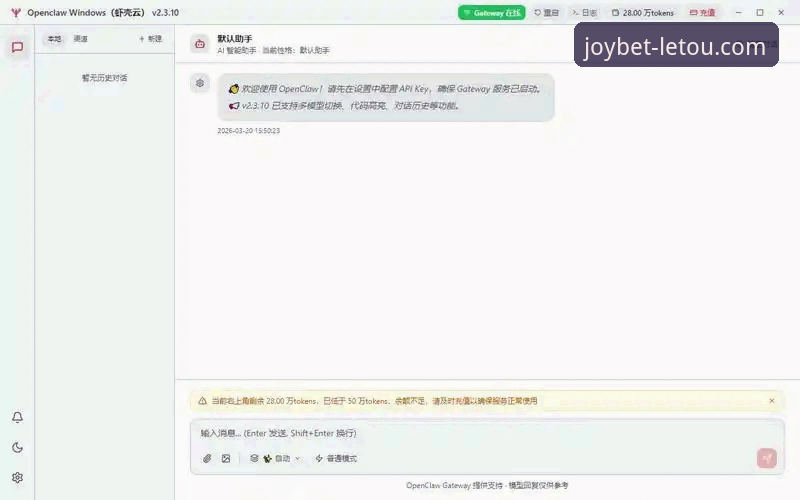Click the 28.00 万tokens balance indicator
800x500 pixels.
(x=643, y=13)
